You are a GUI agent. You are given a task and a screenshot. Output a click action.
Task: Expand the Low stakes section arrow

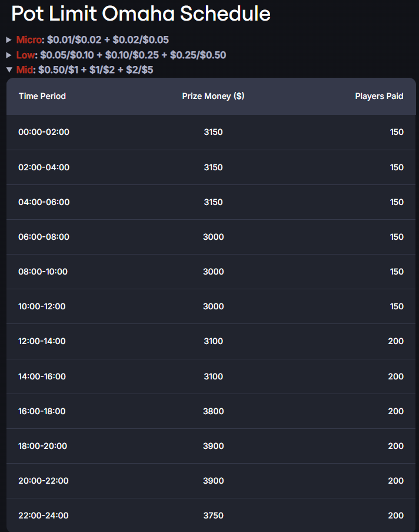click(9, 55)
